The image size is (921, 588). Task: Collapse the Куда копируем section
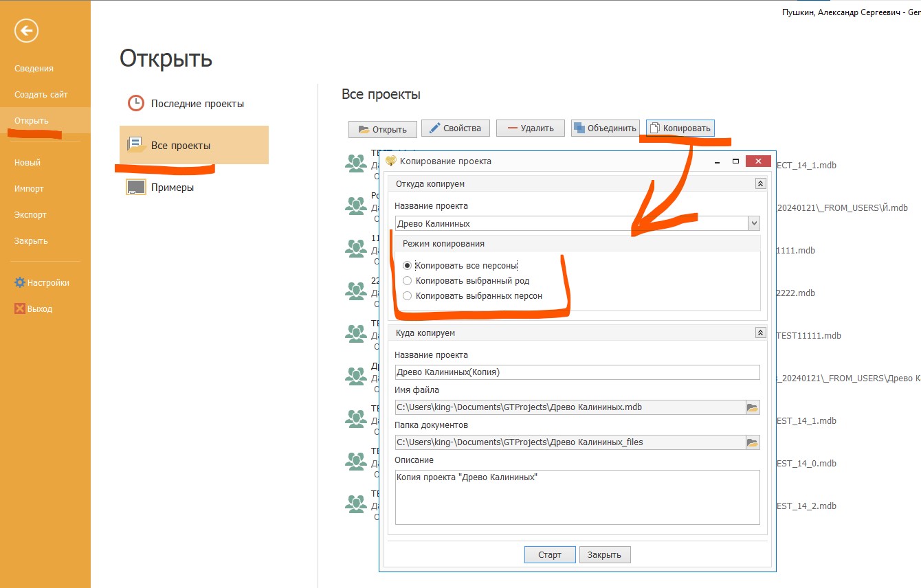click(x=760, y=332)
